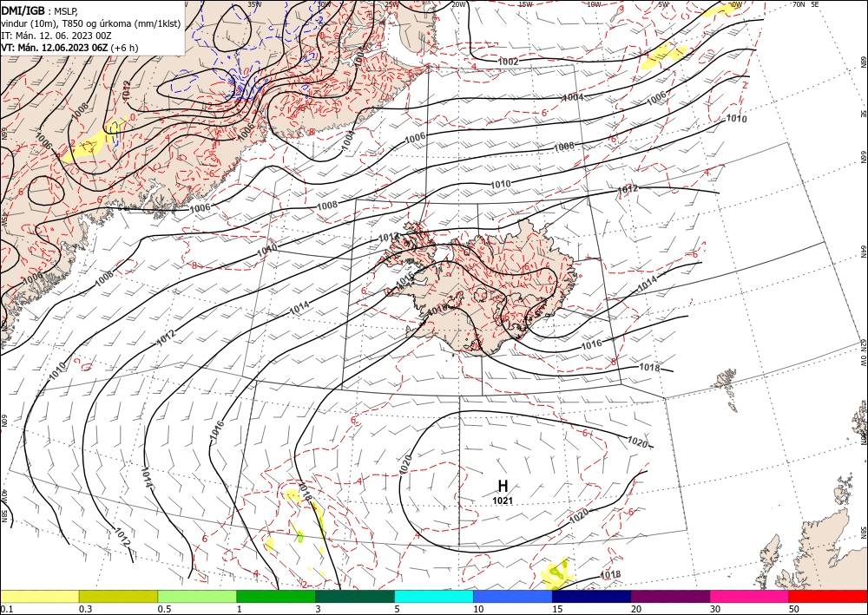Pick the blue 10 mm legend swatch
868x615 pixels.
coord(513,596)
